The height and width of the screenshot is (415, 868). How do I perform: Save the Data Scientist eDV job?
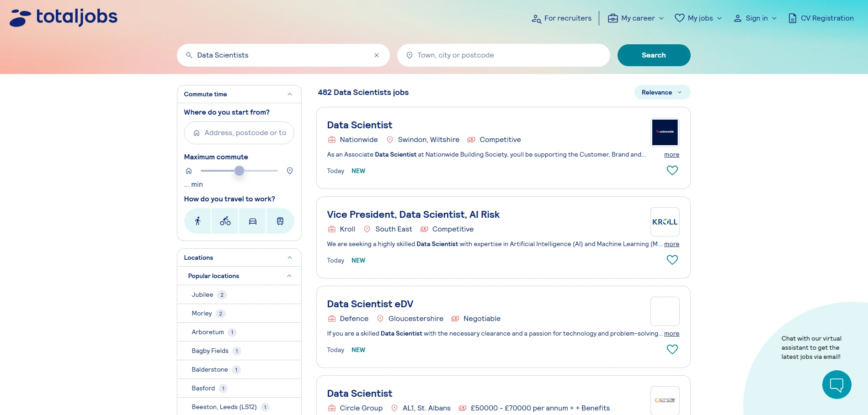pyautogui.click(x=672, y=350)
